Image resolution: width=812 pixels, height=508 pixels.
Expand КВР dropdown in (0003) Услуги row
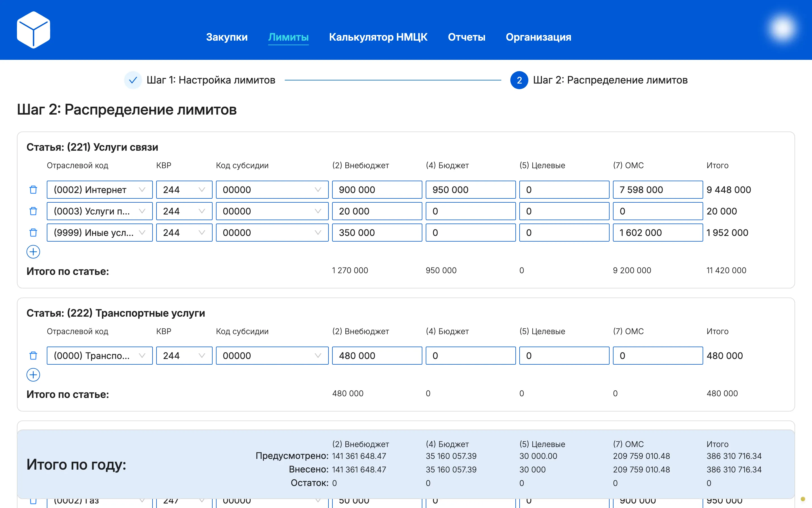(184, 211)
